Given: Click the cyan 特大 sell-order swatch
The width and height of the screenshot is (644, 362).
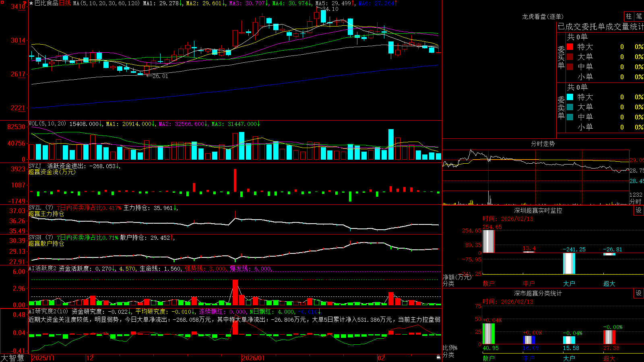Looking at the screenshot, I should 570,97.
